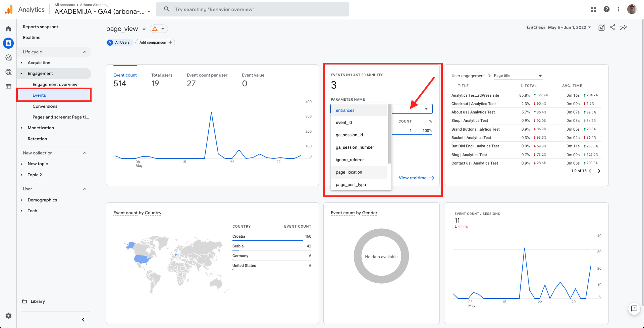Click the Customize report pencil icon
This screenshot has width=644, height=328.
[x=602, y=28]
